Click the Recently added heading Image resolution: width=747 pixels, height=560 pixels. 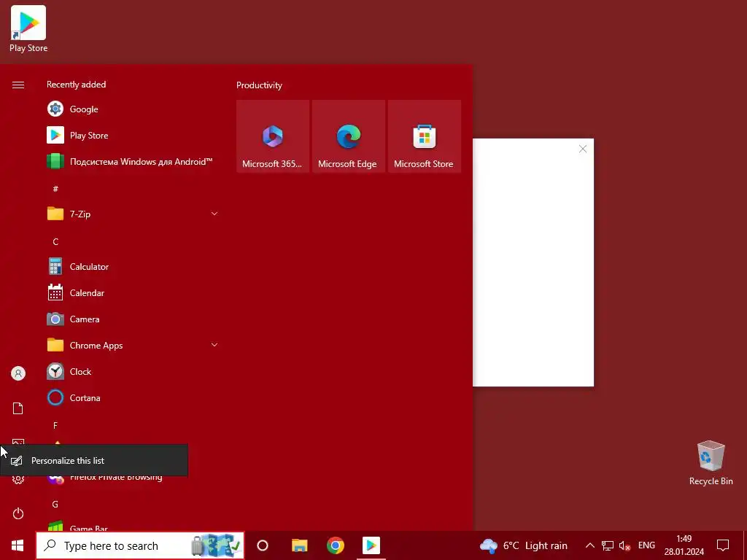(76, 85)
